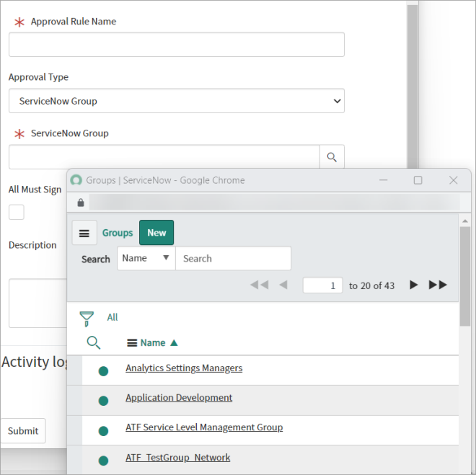Click the popup scrollbar up arrow
The image size is (476, 475).
pos(464,221)
